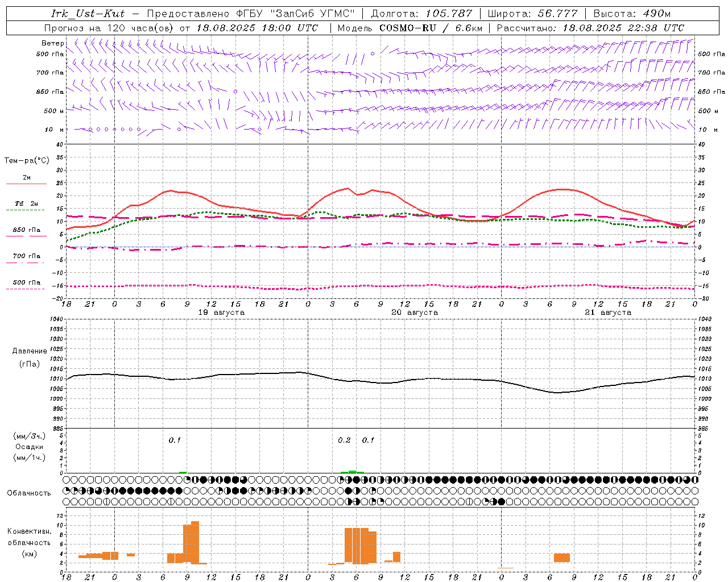The image size is (728, 582).
Task: Click the Высота: 490м field
Action: coord(632,14)
